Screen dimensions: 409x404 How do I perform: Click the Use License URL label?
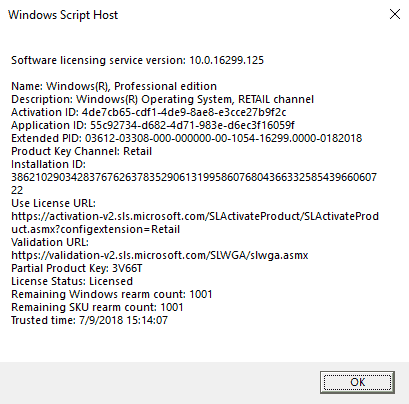pos(53,203)
